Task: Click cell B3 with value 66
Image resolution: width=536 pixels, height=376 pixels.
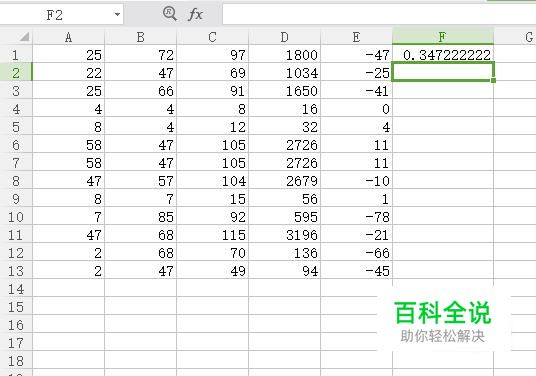Action: pos(140,91)
